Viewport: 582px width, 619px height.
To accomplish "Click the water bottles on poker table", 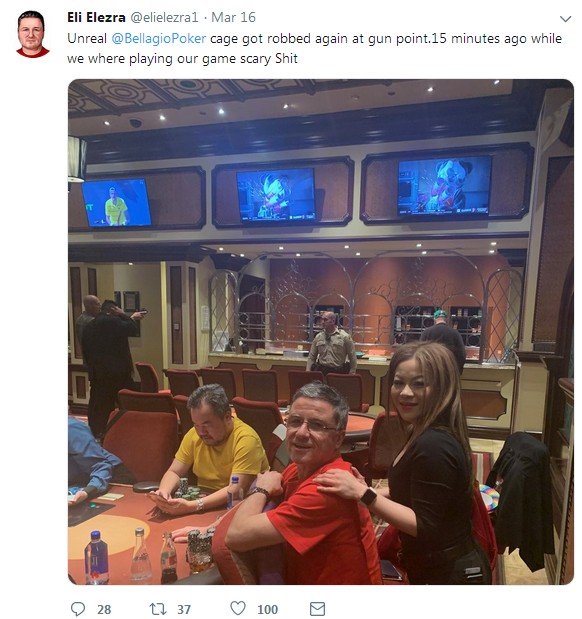I will (x=130, y=556).
